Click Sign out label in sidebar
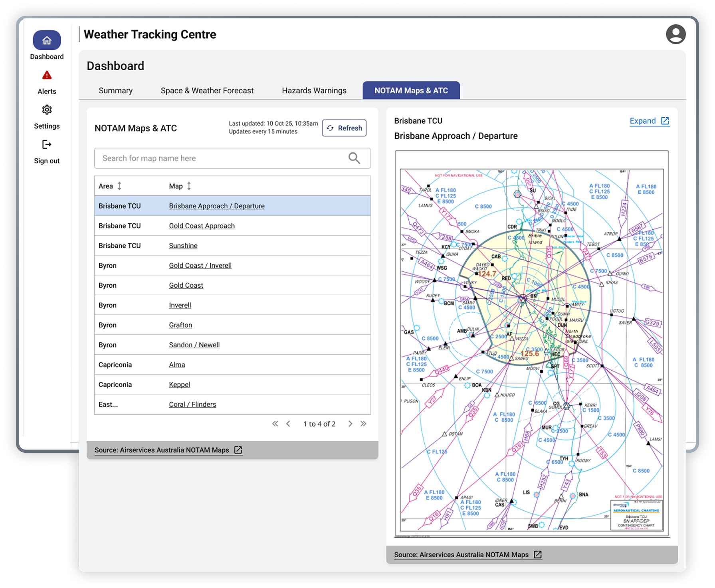 tap(47, 161)
